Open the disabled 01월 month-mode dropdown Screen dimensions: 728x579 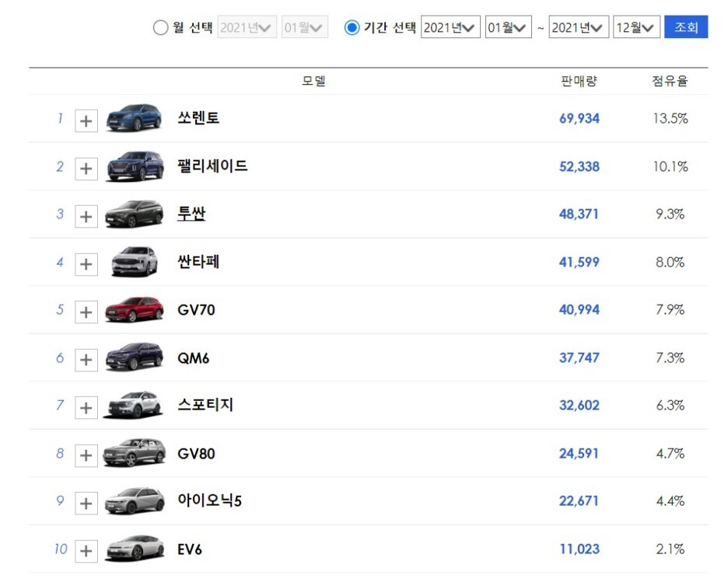point(305,27)
